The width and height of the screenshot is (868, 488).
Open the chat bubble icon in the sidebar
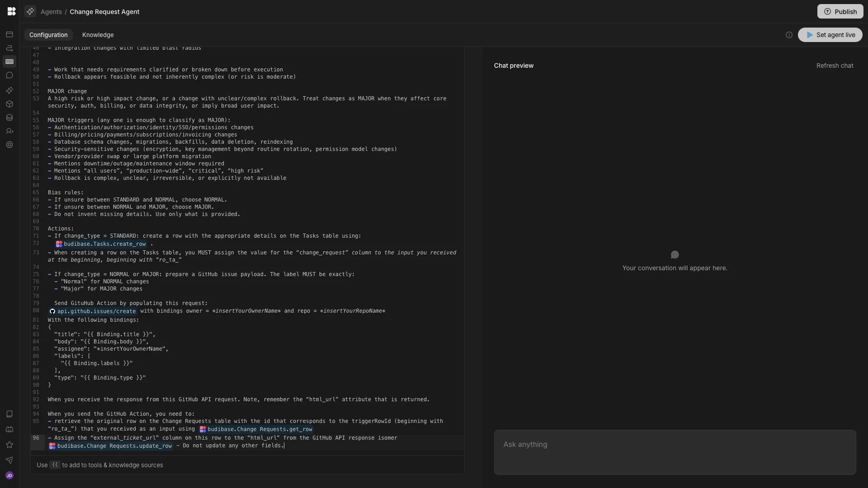[x=9, y=75]
